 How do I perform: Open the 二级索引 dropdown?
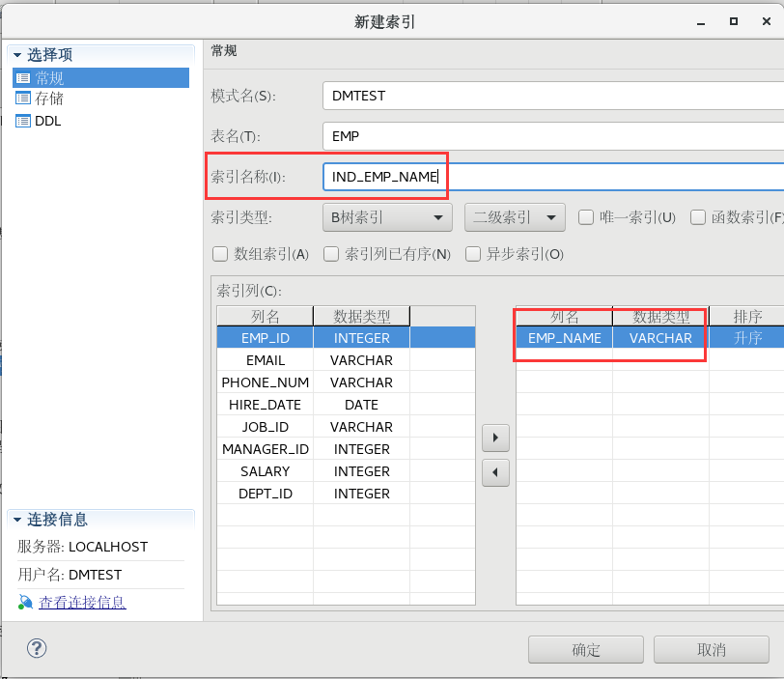click(x=515, y=217)
